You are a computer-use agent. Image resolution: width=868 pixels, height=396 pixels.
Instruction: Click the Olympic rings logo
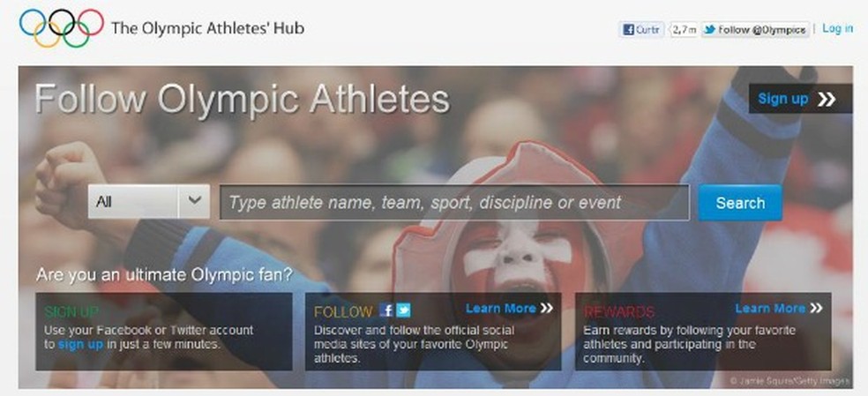(x=62, y=28)
